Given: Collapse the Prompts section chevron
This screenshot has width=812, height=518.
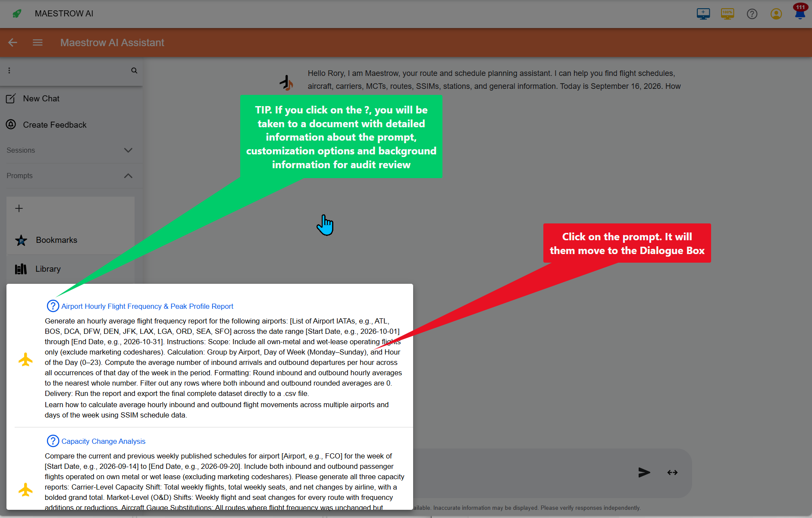Looking at the screenshot, I should tap(128, 176).
